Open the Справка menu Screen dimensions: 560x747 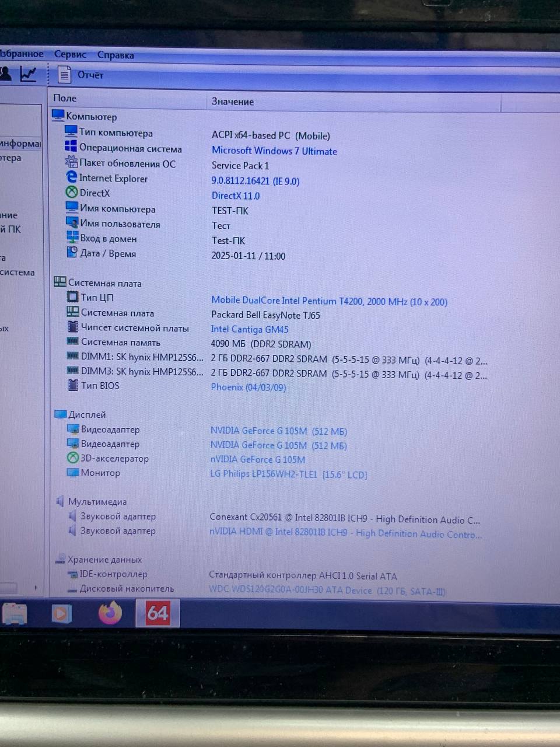click(116, 55)
